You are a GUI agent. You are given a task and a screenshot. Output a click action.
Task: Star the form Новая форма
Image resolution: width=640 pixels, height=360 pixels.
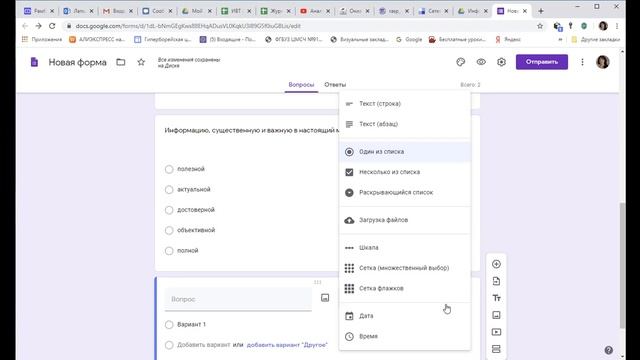[141, 62]
